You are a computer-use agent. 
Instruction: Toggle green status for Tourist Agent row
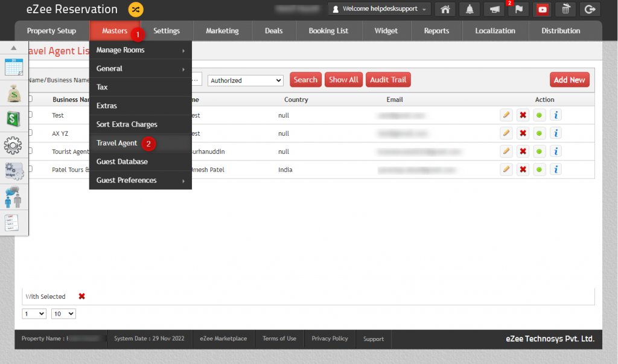pyautogui.click(x=539, y=152)
